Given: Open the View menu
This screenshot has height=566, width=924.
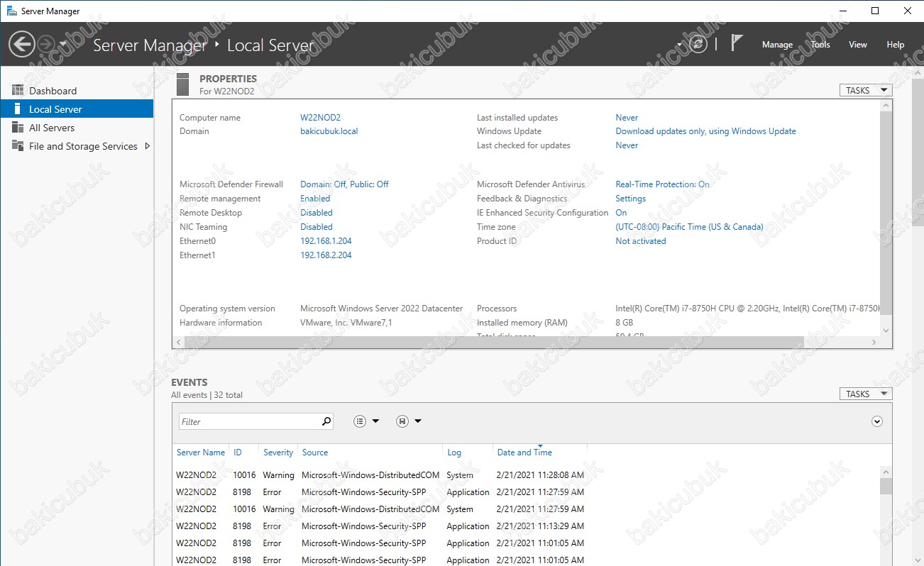Looking at the screenshot, I should (x=858, y=44).
